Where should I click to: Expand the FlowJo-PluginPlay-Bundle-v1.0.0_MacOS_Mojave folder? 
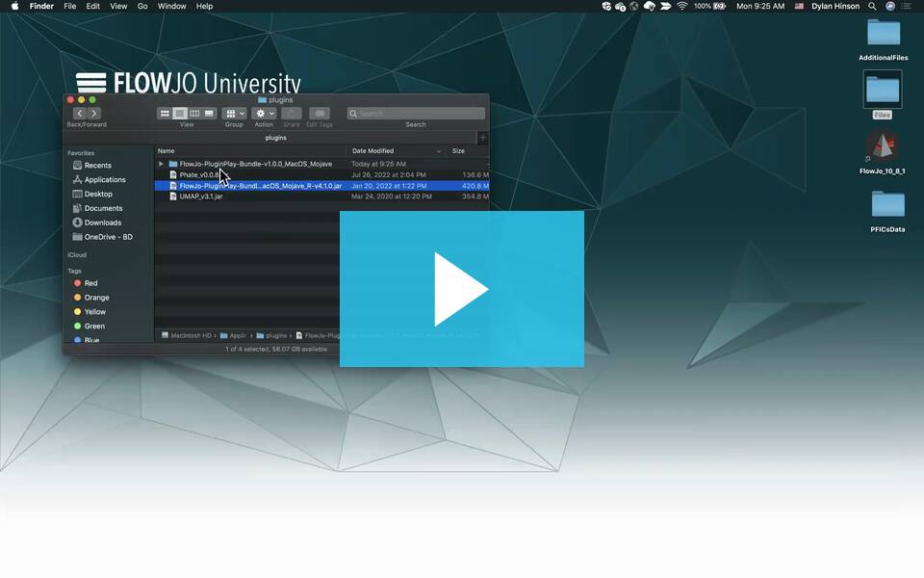pyautogui.click(x=161, y=164)
